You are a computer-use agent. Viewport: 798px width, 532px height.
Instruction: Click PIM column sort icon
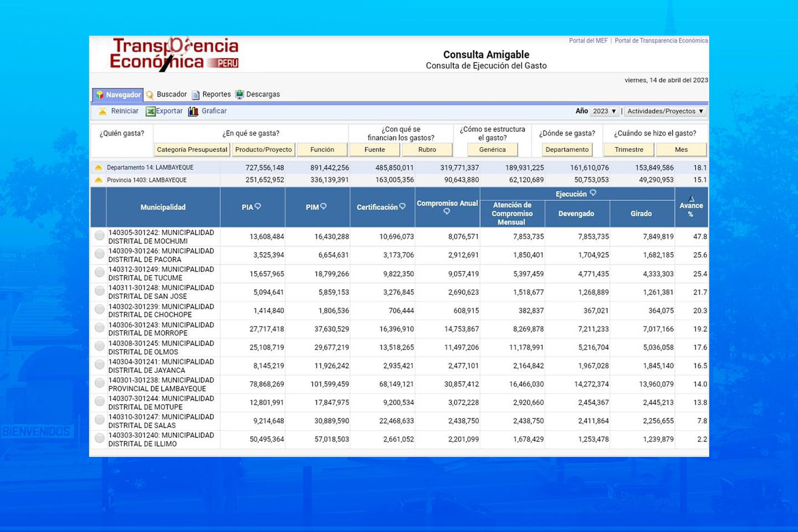point(323,206)
